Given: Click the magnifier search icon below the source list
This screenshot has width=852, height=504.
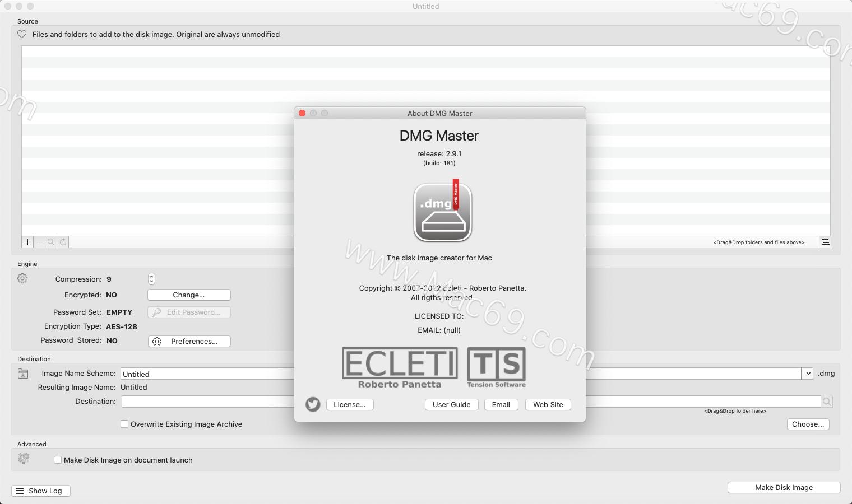Looking at the screenshot, I should click(51, 242).
